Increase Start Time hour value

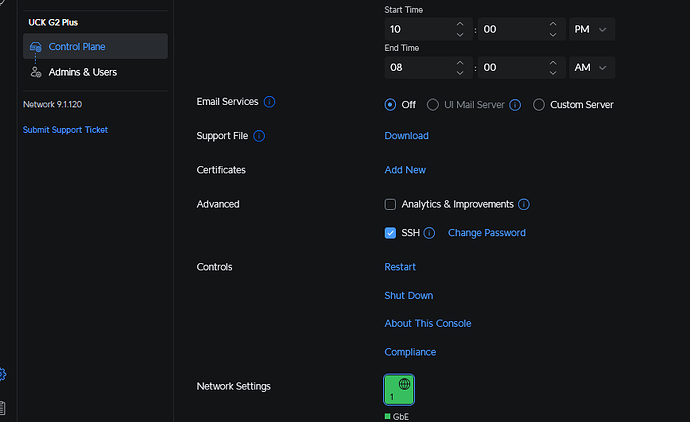coord(460,24)
